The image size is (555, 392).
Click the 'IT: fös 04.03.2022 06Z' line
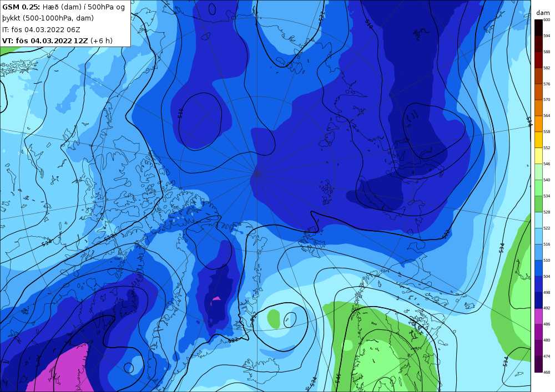[x=41, y=29]
